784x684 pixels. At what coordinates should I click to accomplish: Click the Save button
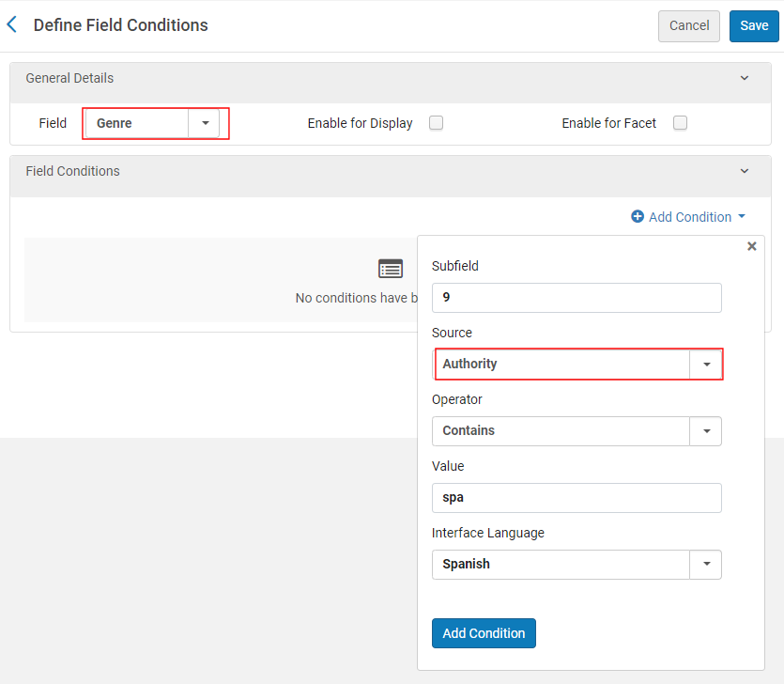[x=754, y=26]
